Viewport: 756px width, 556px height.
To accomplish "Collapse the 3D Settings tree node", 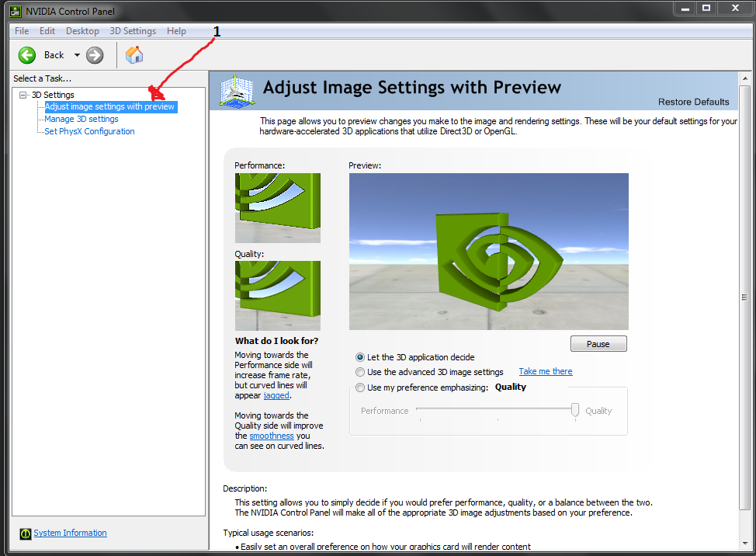I will click(x=23, y=95).
